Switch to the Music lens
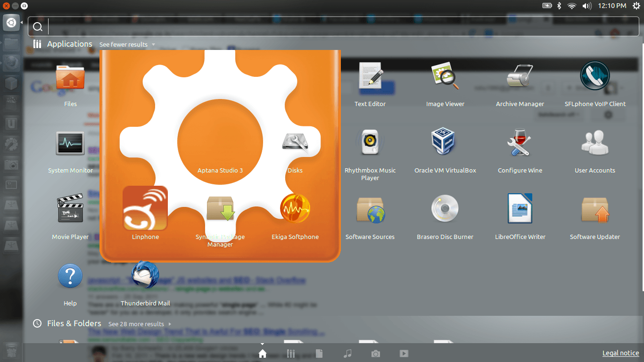Viewport: 644px width, 362px height. 347,354
